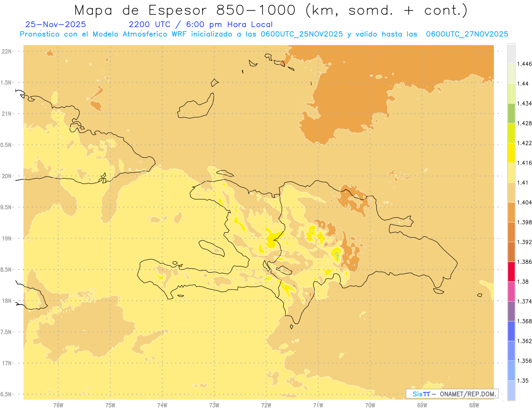Click the '1.368' colorbar label
The height and width of the screenshot is (411, 532).
pyautogui.click(x=524, y=321)
